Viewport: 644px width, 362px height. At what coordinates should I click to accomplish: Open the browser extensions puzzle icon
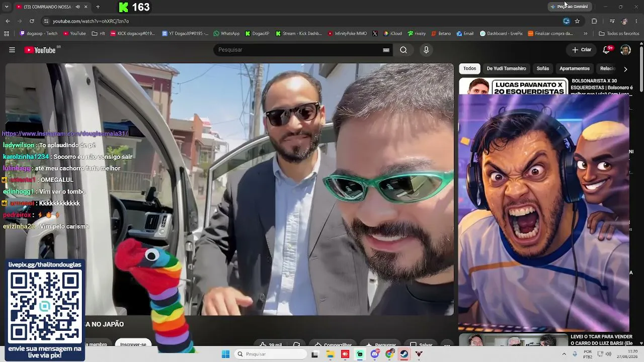[594, 21]
